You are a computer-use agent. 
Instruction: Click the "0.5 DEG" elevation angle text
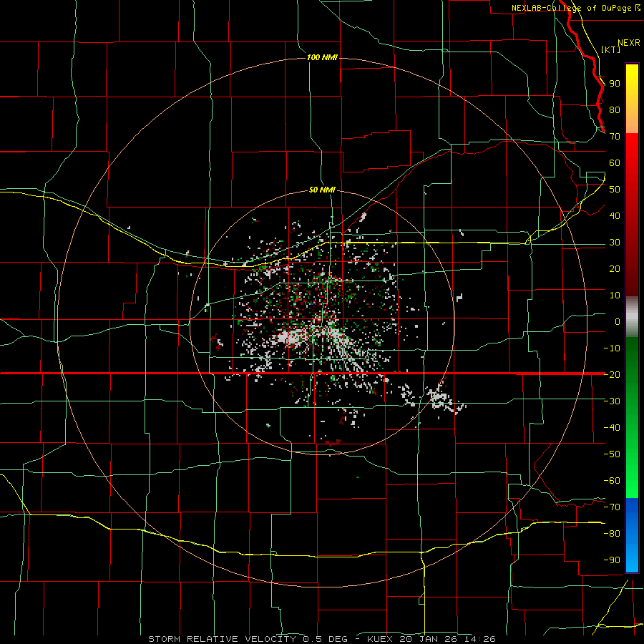tap(326, 639)
